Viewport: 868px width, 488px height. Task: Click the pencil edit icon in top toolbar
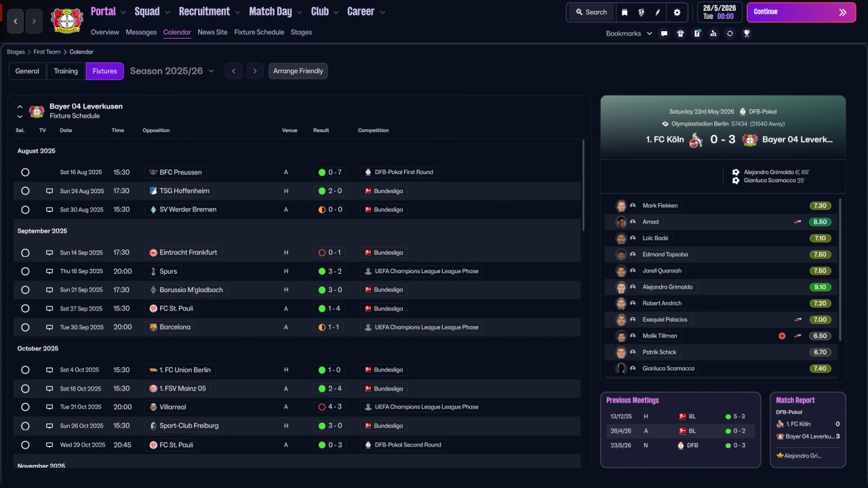[658, 12]
